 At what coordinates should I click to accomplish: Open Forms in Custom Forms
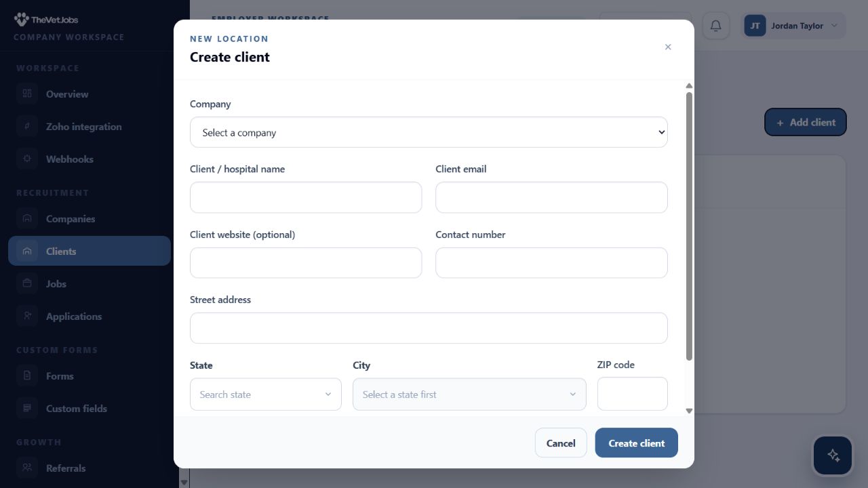click(x=90, y=376)
